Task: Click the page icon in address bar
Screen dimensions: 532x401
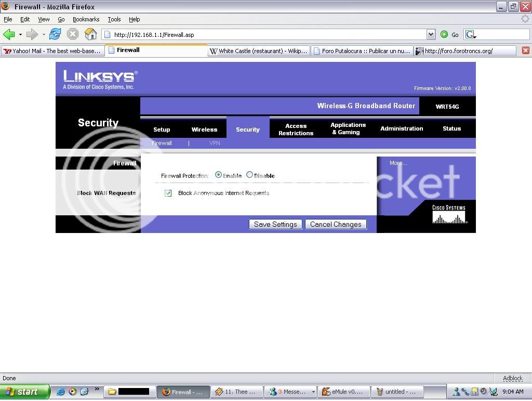Action: click(x=107, y=35)
